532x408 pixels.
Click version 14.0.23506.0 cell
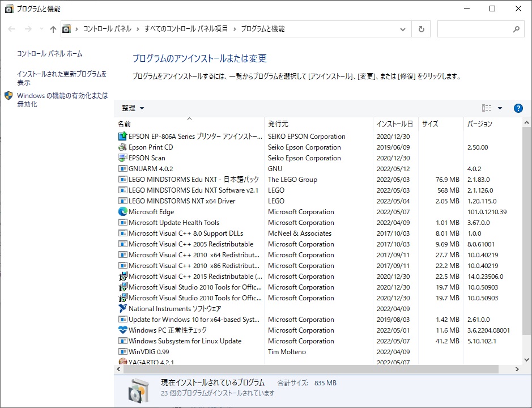(x=486, y=277)
